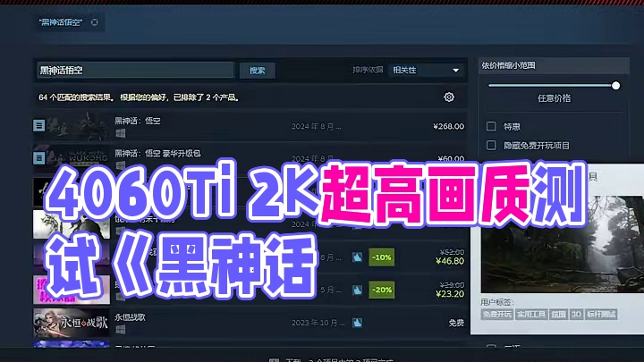Open the 黑神话:悟空 game result
This screenshot has height=362, width=644.
[x=250, y=126]
